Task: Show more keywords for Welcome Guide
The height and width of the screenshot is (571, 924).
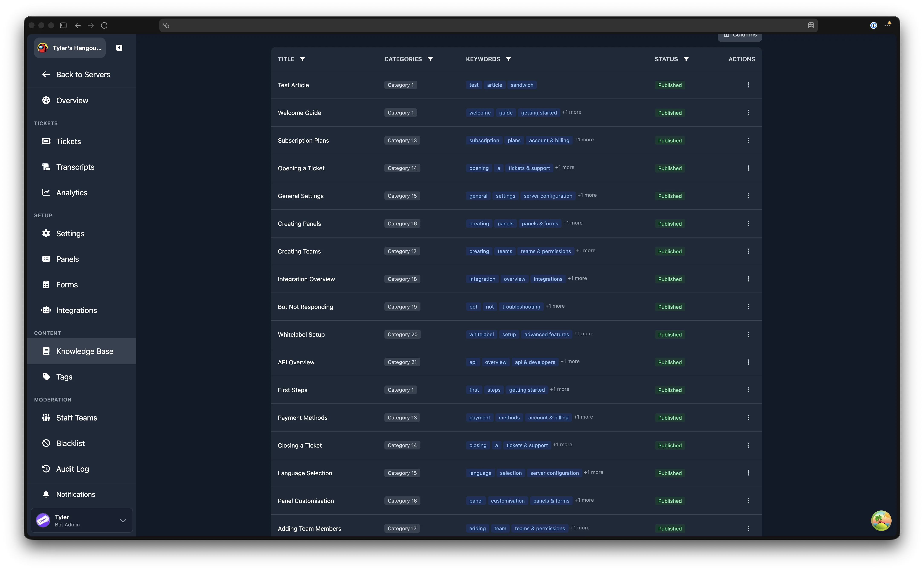Action: pos(572,112)
